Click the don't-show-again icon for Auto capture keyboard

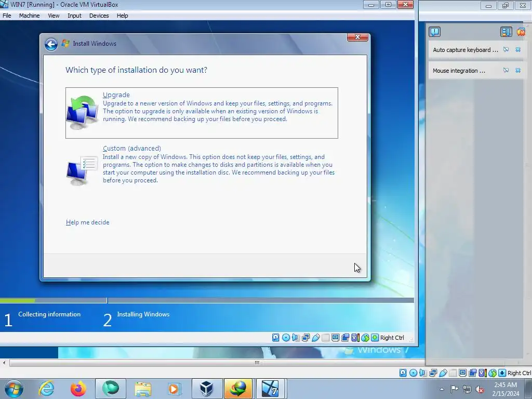506,49
